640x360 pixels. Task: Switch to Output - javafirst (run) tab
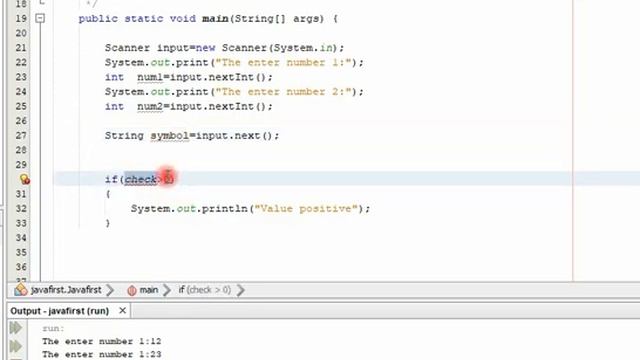coord(60,311)
